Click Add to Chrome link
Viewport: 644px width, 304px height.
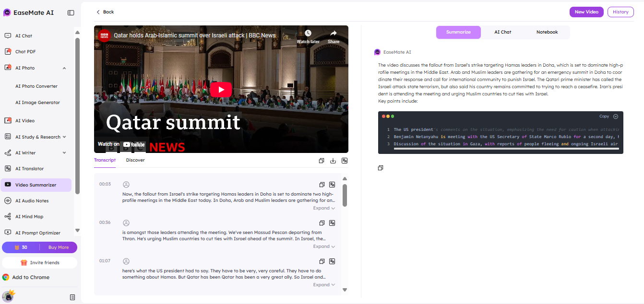[26, 277]
